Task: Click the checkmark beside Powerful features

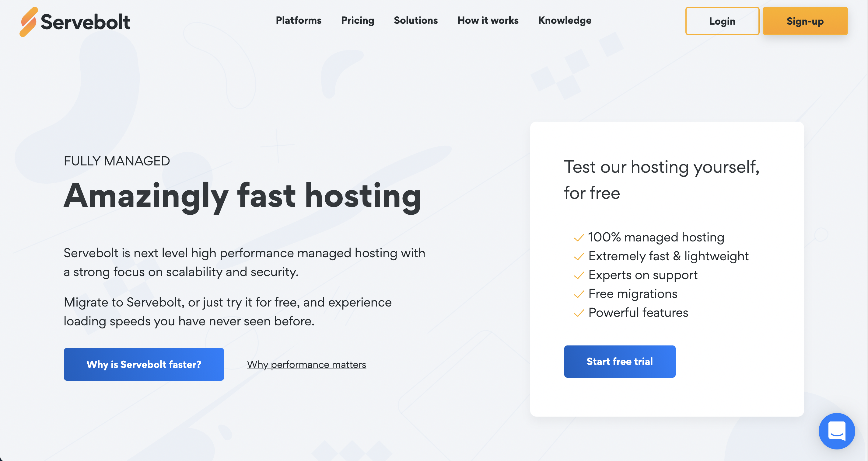Action: (579, 313)
